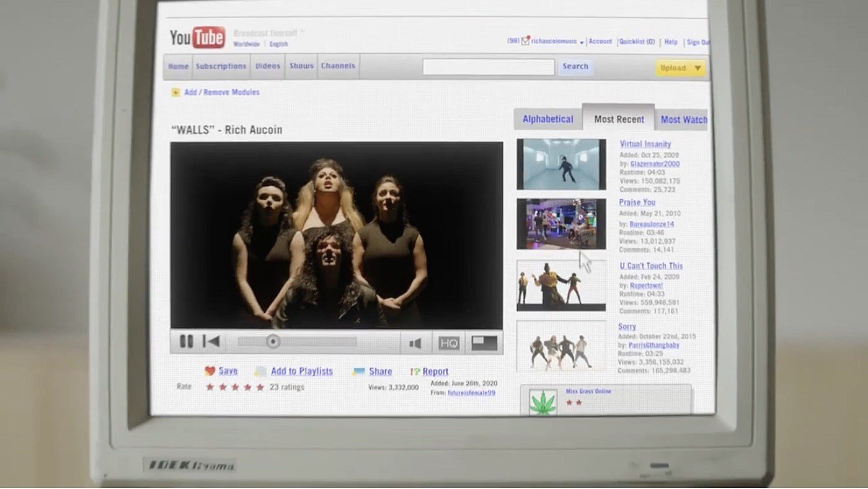Click the Sign Out link
This screenshot has width=868, height=489.
698,43
